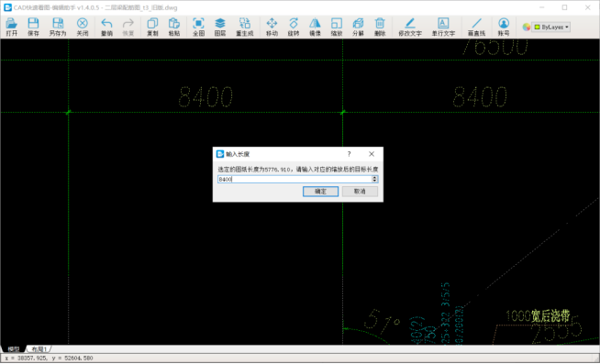This screenshot has width=600, height=364.
Task: Expand the ByLayer color dropdown
Action: 551,28
